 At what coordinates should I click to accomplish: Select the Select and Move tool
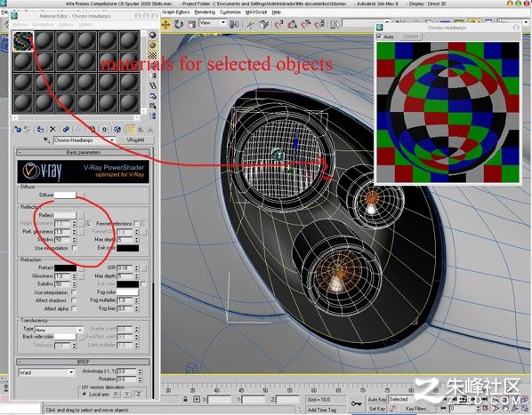165,24
